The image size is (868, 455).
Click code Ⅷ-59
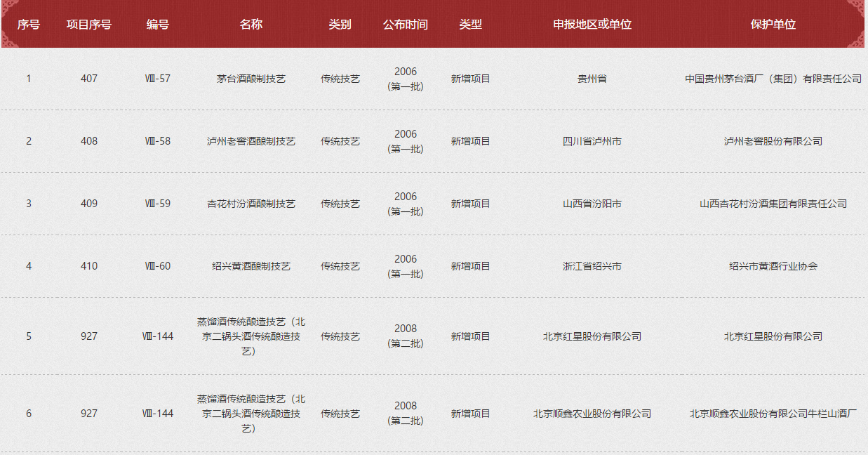coord(158,204)
